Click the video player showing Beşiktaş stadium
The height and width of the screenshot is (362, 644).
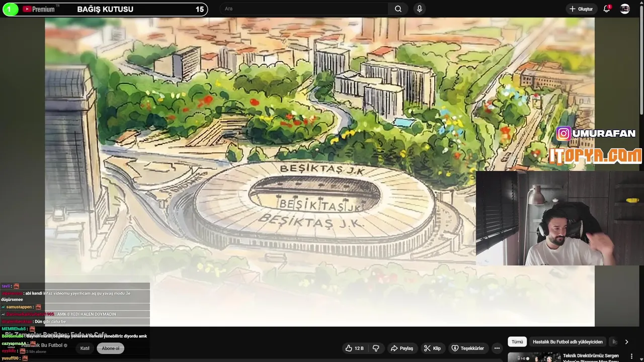pyautogui.click(x=319, y=172)
